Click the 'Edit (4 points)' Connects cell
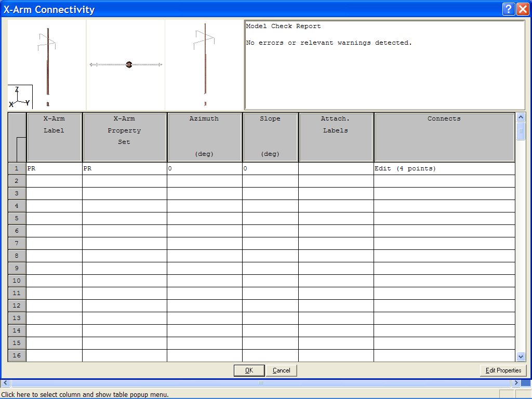Viewport: 532px width, 399px height. [444, 169]
